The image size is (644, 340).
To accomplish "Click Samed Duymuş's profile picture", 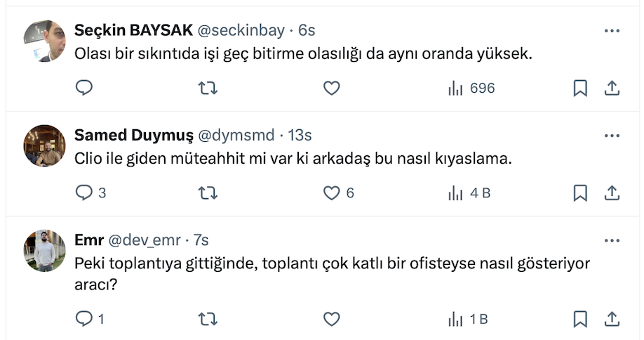I will point(45,145).
